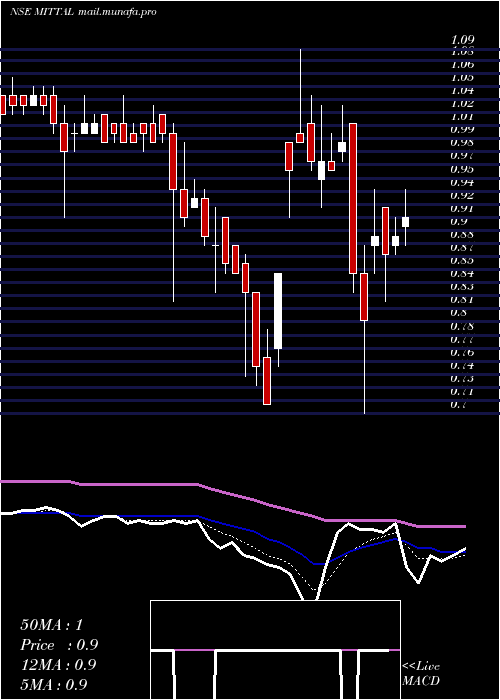Click the 0.99 price axis label
The height and width of the screenshot is (700, 500).
(462, 130)
